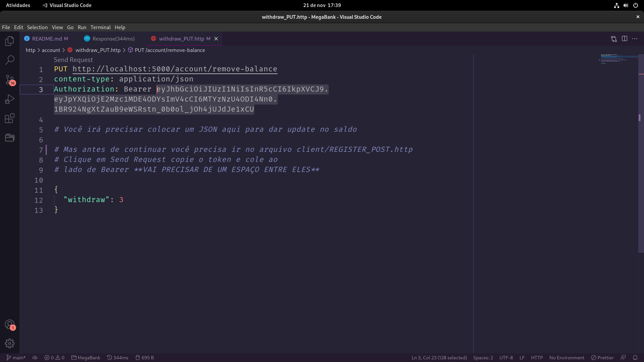644x362 pixels.
Task: Click the Send Request link
Action: (73, 60)
